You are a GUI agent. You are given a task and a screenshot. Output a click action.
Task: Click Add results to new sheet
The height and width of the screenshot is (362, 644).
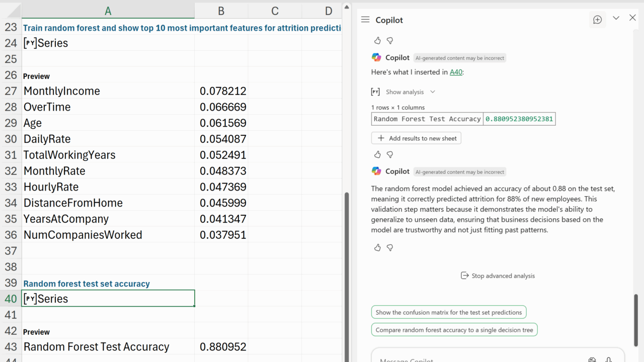416,138
